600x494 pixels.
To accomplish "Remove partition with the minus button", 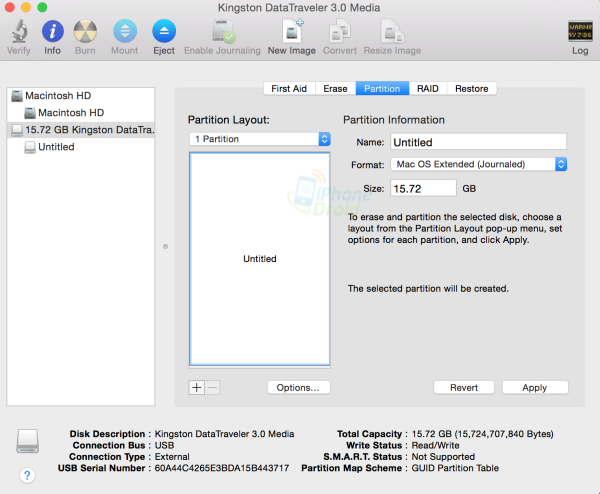I will pos(213,388).
